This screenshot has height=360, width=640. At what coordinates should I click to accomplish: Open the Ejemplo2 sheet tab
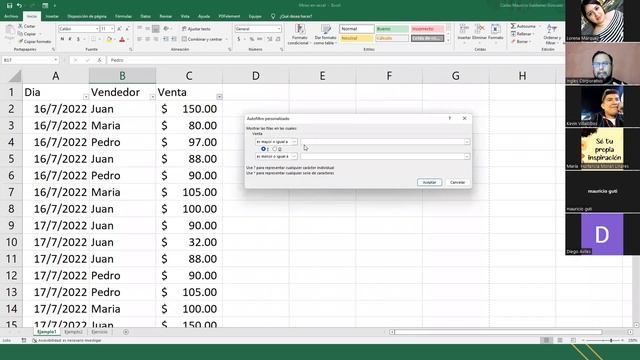[73, 332]
